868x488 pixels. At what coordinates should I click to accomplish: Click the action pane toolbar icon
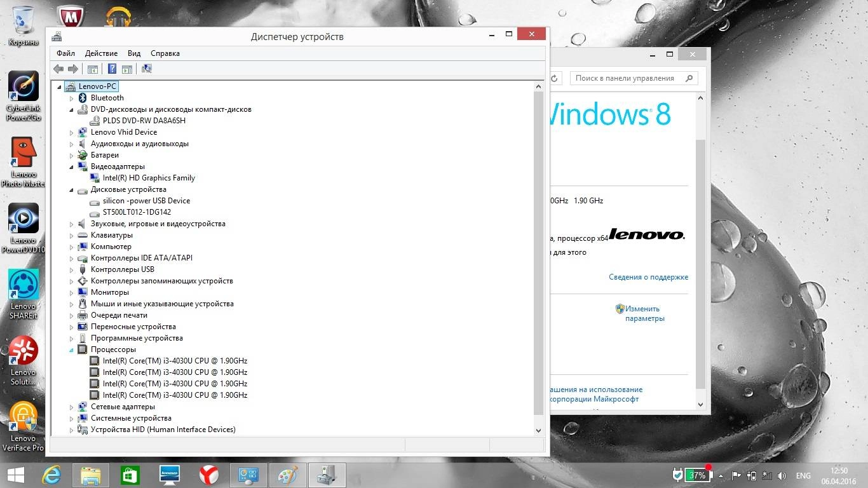pos(126,69)
